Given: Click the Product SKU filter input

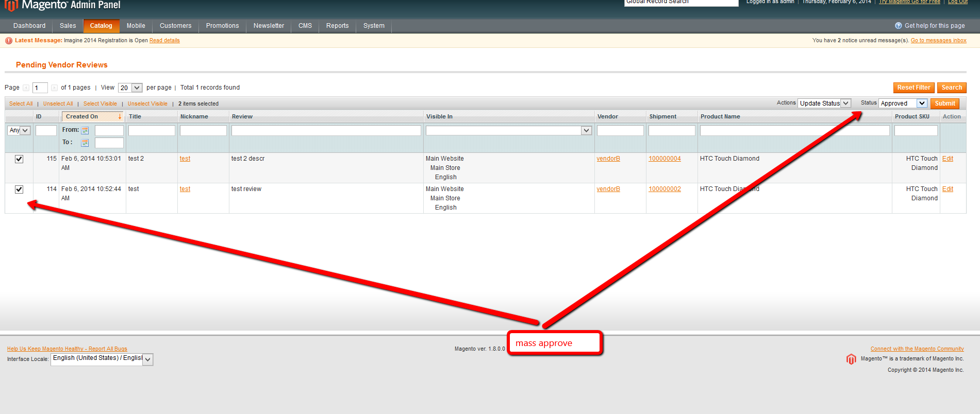Looking at the screenshot, I should tap(916, 131).
